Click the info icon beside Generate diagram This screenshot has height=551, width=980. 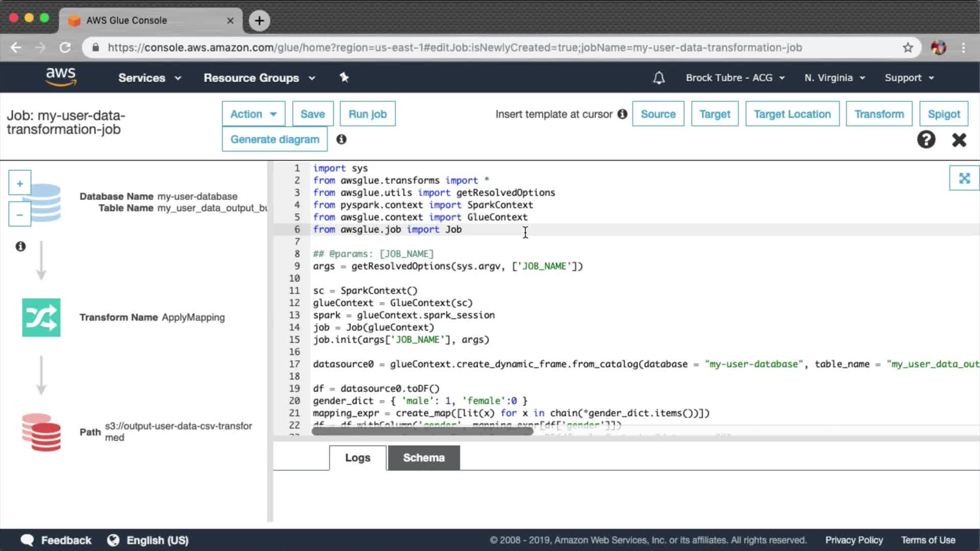[341, 139]
